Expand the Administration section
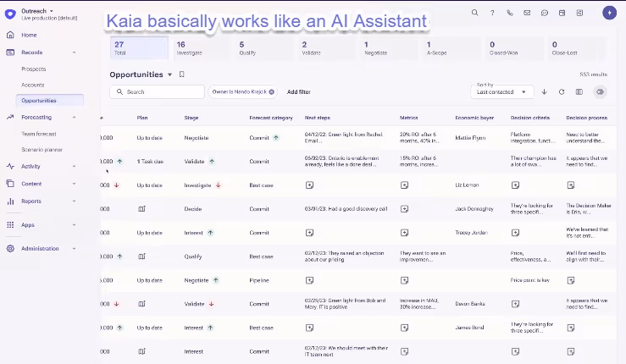 click(x=75, y=249)
